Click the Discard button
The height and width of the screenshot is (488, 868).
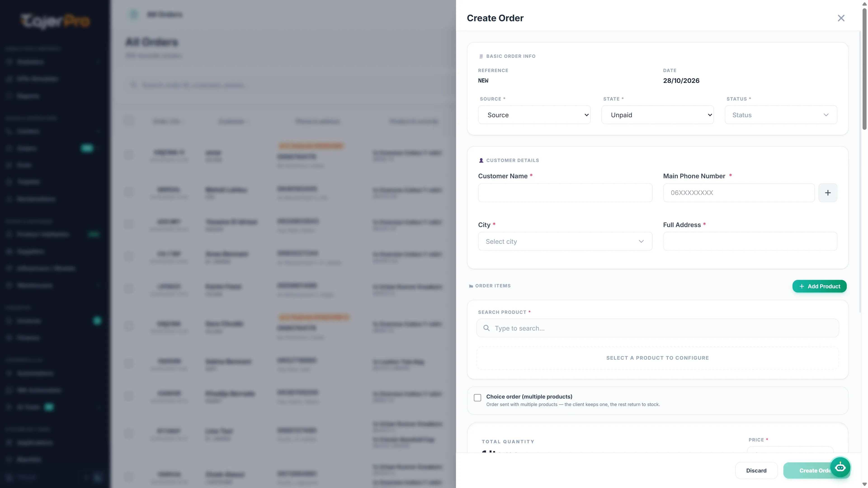[756, 470]
